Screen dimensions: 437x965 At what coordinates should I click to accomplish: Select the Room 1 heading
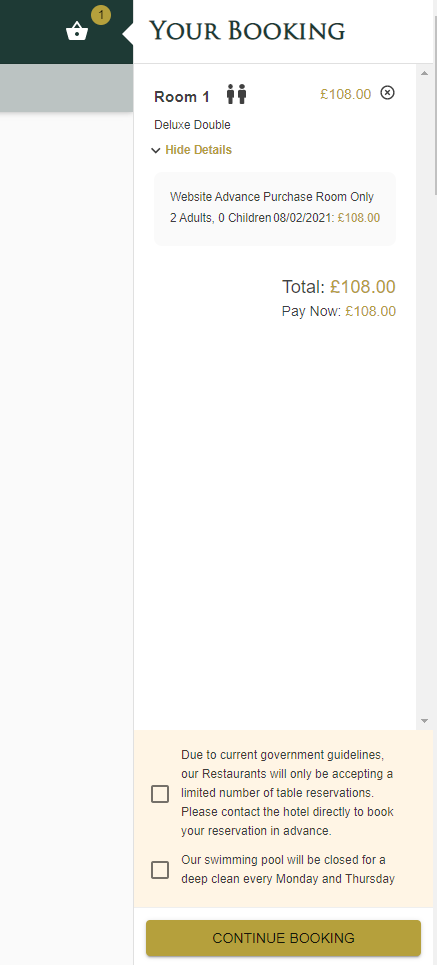(182, 97)
